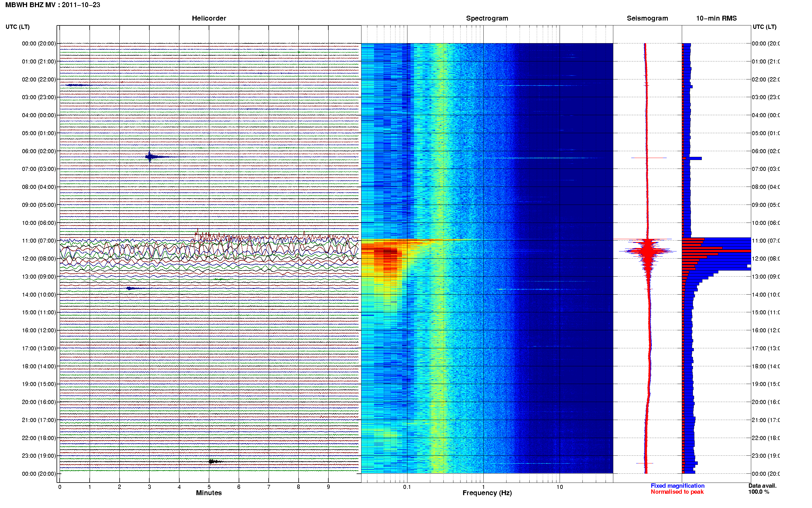Image resolution: width=812 pixels, height=508 pixels.
Task: Select the 'Spectrogram' panel heading
Action: click(x=487, y=18)
